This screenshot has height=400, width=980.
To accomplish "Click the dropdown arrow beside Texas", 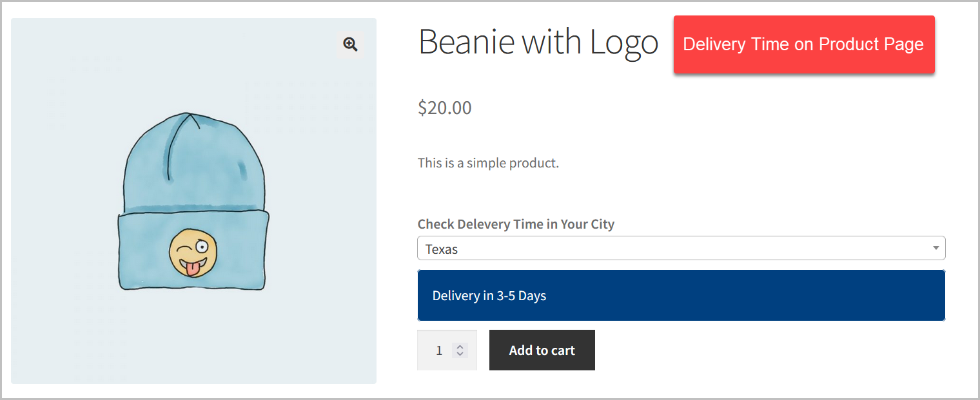I will coord(935,248).
